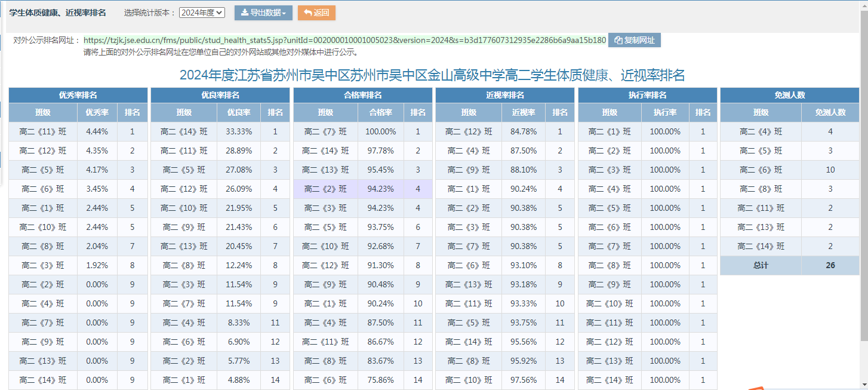Click the 2024年度 ranking page title
This screenshot has width=868, height=390.
432,75
